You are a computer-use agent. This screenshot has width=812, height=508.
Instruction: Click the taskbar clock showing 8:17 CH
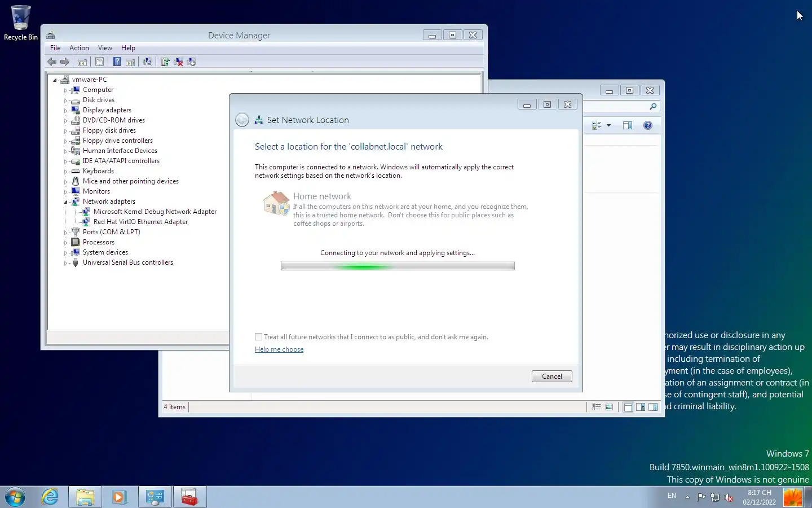pos(759,497)
